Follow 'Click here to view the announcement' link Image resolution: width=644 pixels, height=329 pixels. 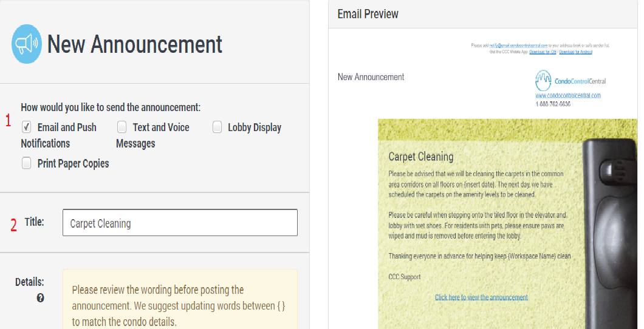pyautogui.click(x=481, y=297)
